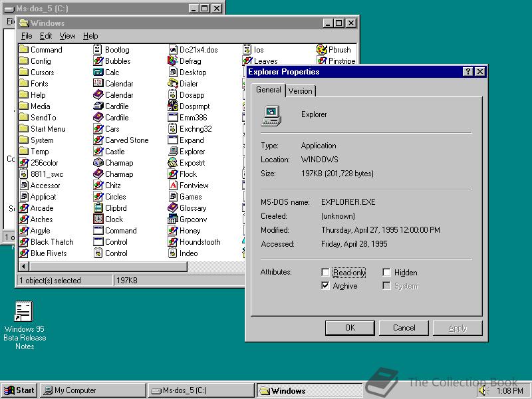532x399 pixels.
Task: Select the Glossary help book icon
Action: click(172, 208)
